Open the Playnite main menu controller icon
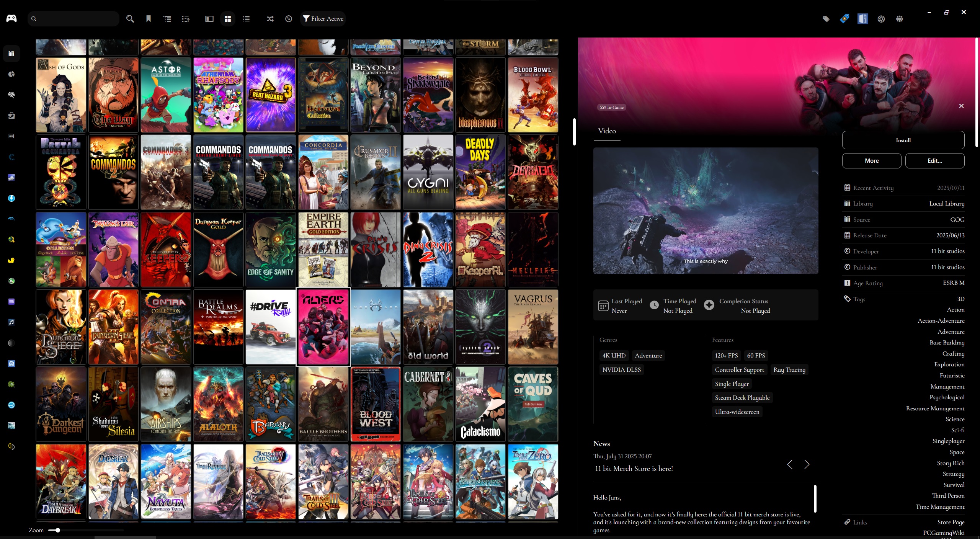The image size is (980, 539). click(11, 18)
